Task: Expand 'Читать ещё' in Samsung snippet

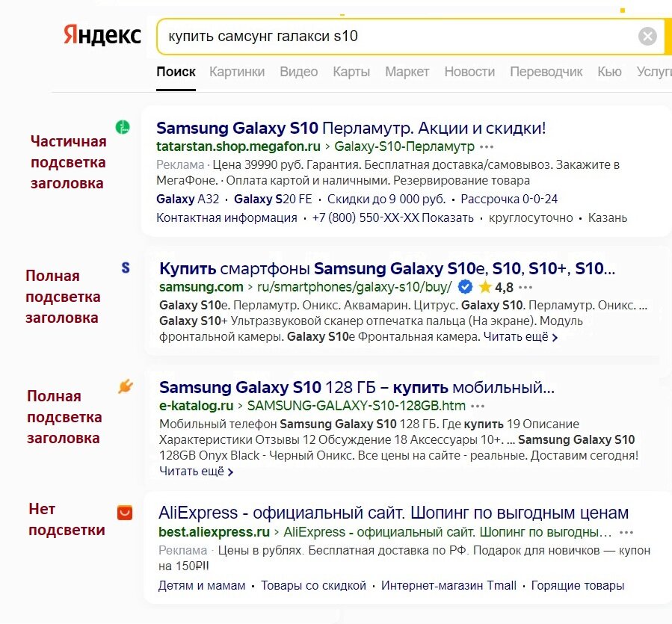Action: click(521, 337)
